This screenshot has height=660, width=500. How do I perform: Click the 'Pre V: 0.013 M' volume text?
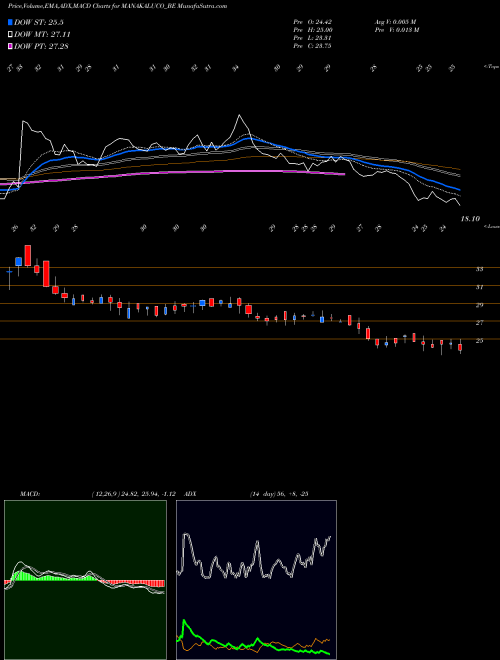point(396,30)
